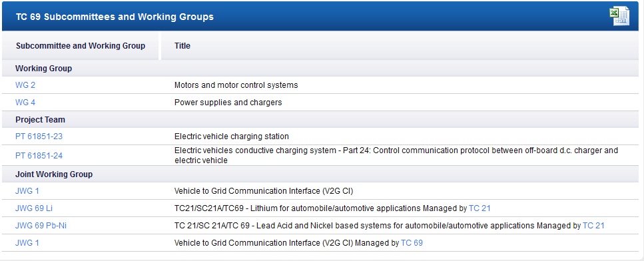Click 'TC 69 Subcommittees and Working Groups' heading

coord(115,17)
